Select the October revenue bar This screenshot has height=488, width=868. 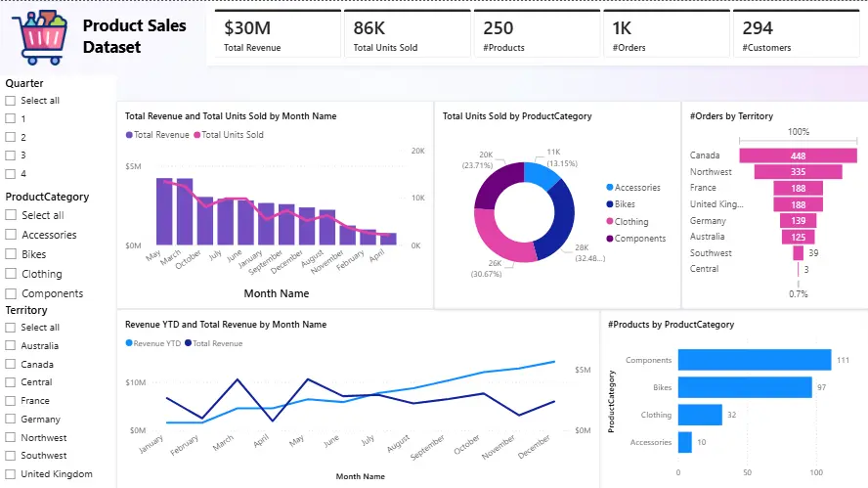pyautogui.click(x=205, y=221)
